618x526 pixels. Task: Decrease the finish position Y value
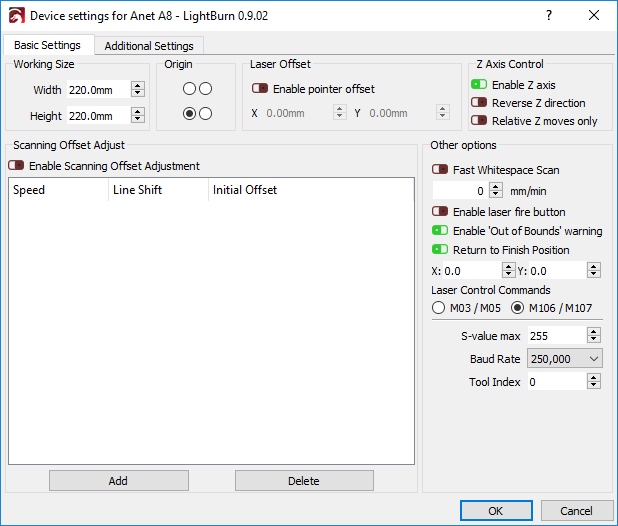(594, 275)
